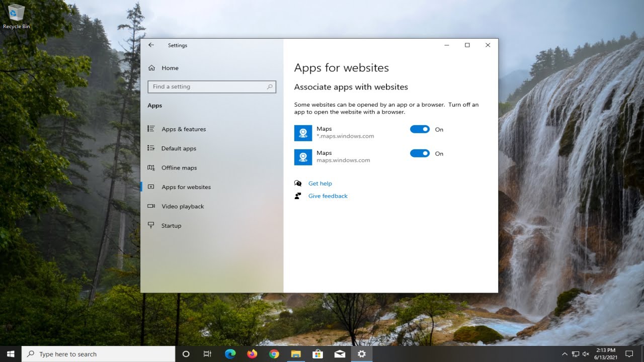Click Maps app icon for maps.windows.com
Viewport: 644px width, 362px height.
click(303, 157)
